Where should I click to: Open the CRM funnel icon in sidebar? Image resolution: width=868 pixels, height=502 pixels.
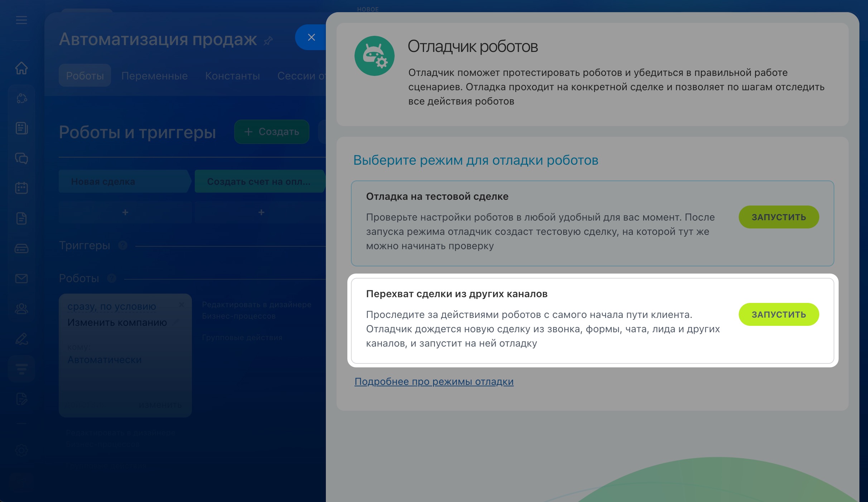(x=21, y=369)
